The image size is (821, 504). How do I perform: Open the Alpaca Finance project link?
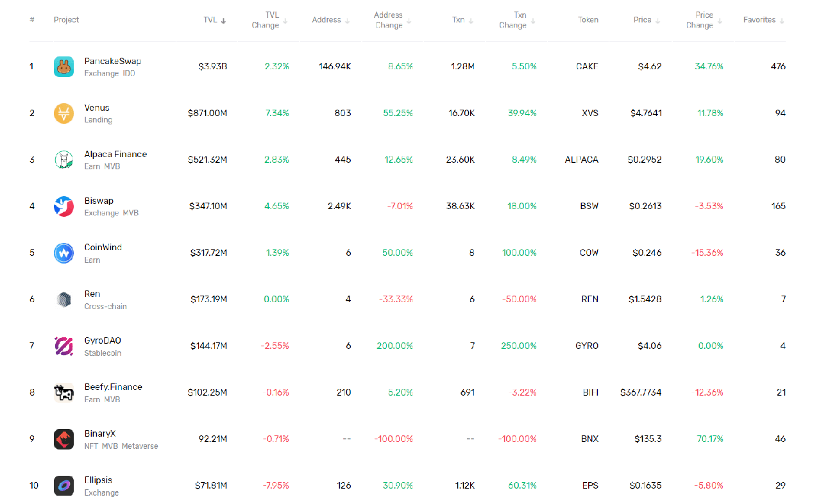click(115, 154)
